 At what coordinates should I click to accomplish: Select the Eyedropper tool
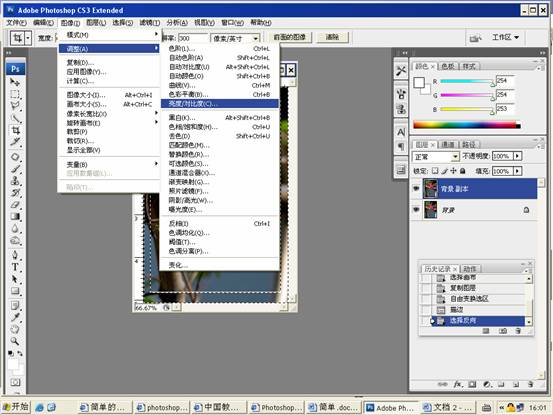[x=15, y=317]
